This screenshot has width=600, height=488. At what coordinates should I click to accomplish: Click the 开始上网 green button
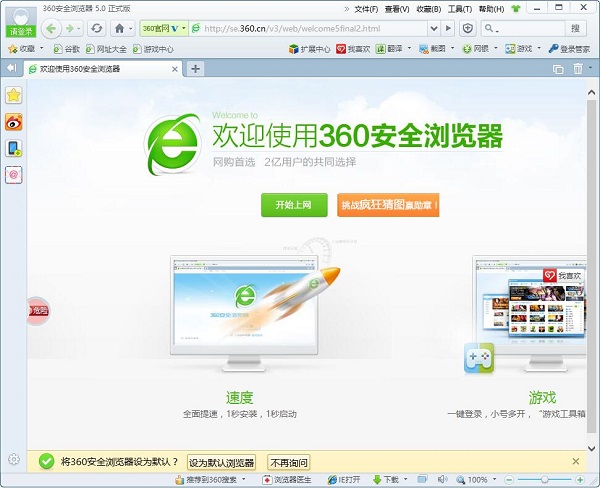(x=293, y=205)
